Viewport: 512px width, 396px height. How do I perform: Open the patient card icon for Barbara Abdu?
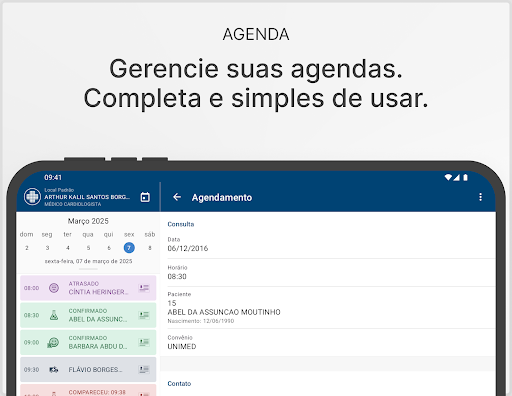tap(144, 342)
